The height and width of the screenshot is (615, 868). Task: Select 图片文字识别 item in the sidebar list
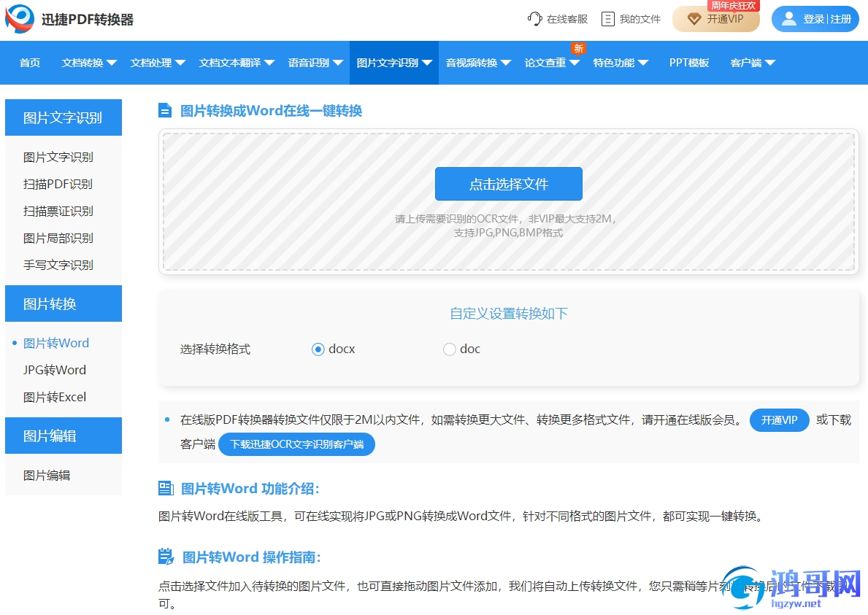tap(58, 157)
